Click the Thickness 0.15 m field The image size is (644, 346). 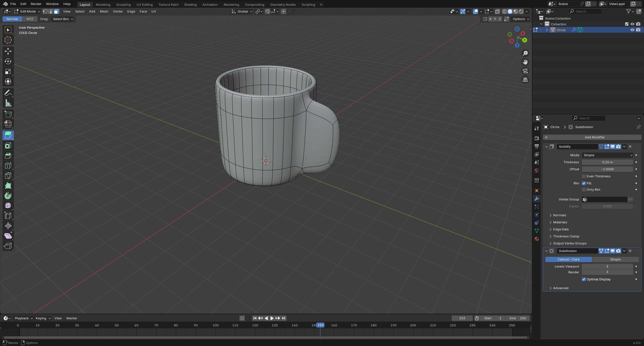(x=607, y=162)
